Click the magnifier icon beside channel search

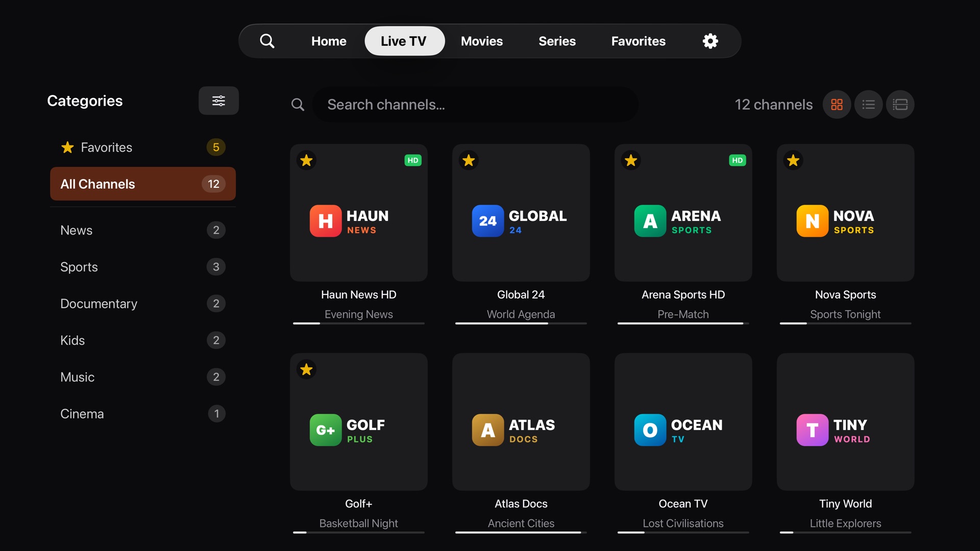pos(298,105)
